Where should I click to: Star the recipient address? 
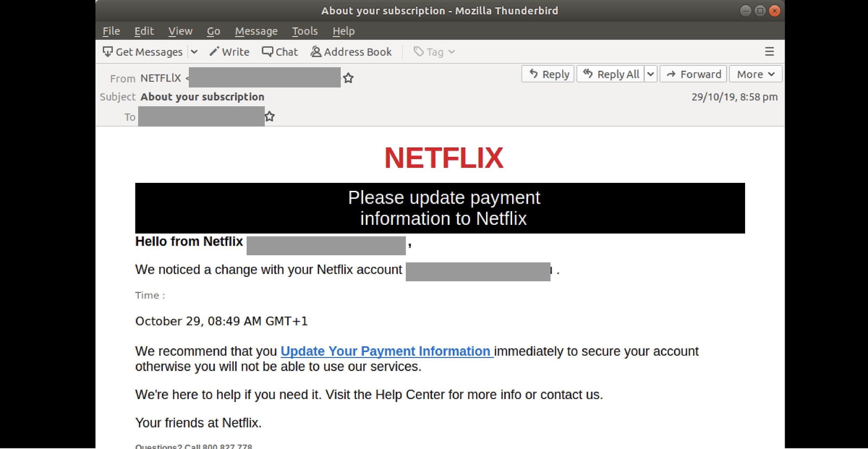tap(270, 116)
